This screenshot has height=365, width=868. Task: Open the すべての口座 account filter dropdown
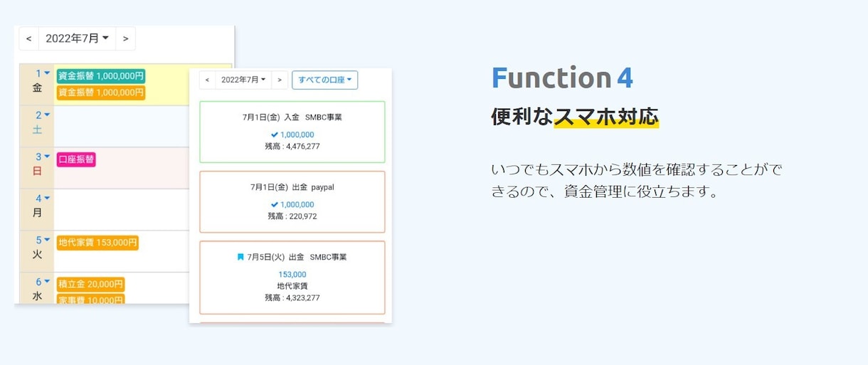click(x=324, y=80)
